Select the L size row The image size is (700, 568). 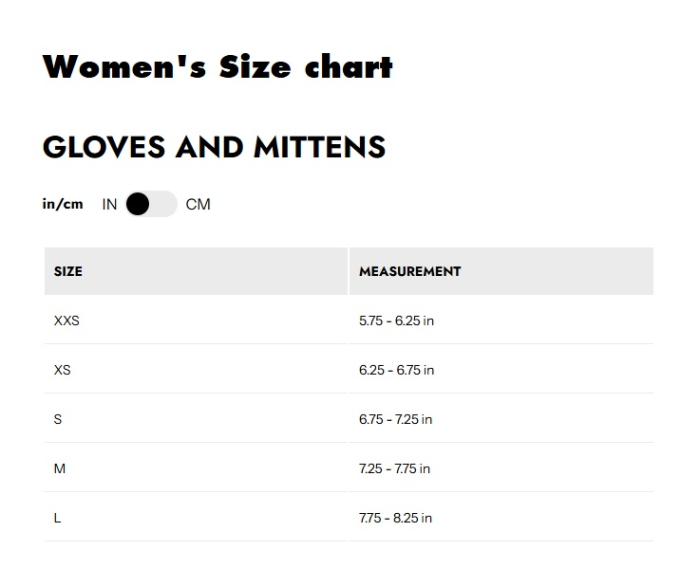tap(349, 517)
